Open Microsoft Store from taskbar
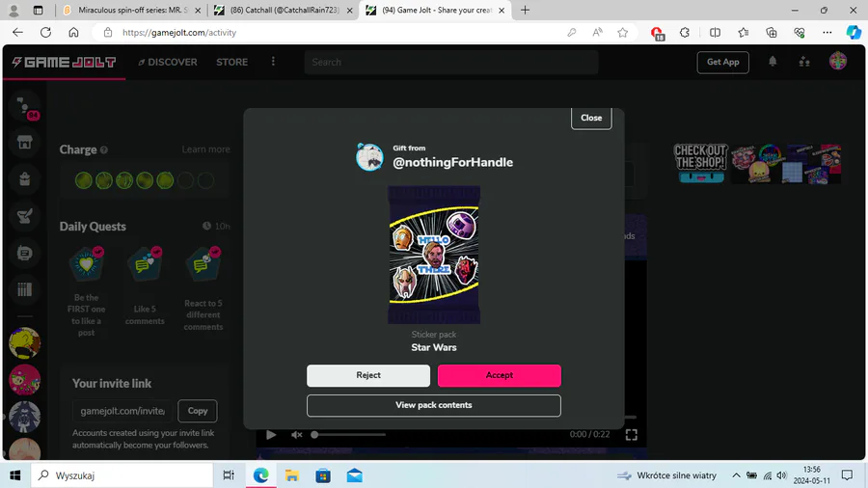The width and height of the screenshot is (868, 488). coord(323,475)
